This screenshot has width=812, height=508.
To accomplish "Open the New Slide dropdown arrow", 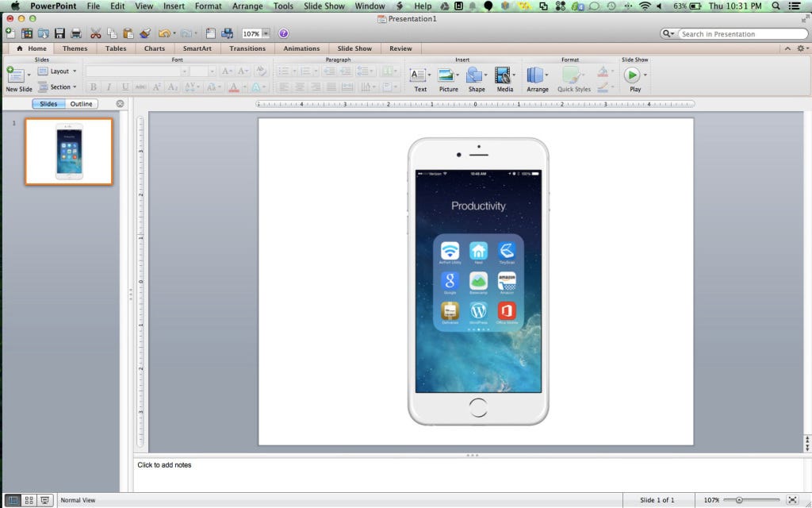I will coord(29,75).
